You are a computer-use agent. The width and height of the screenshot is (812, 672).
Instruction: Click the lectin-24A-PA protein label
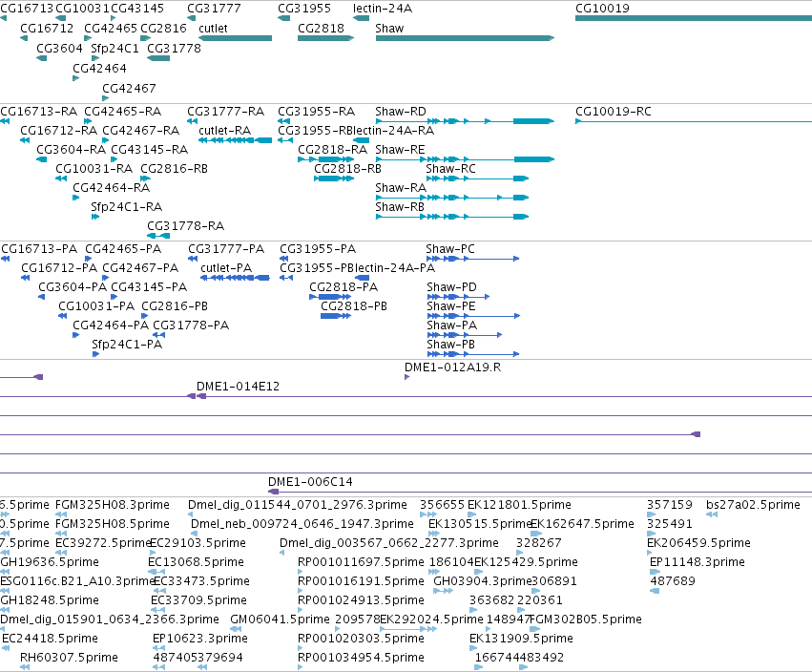click(x=395, y=268)
